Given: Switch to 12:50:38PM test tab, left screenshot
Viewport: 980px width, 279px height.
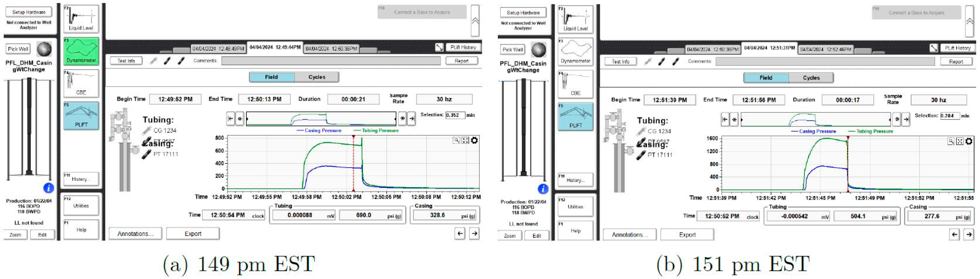Looking at the screenshot, I should point(331,49).
